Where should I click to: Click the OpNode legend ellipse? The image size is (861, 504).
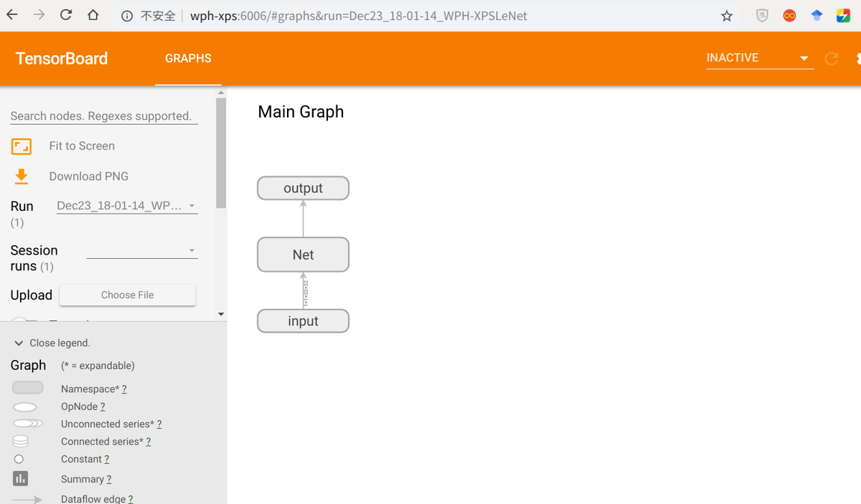coord(25,406)
